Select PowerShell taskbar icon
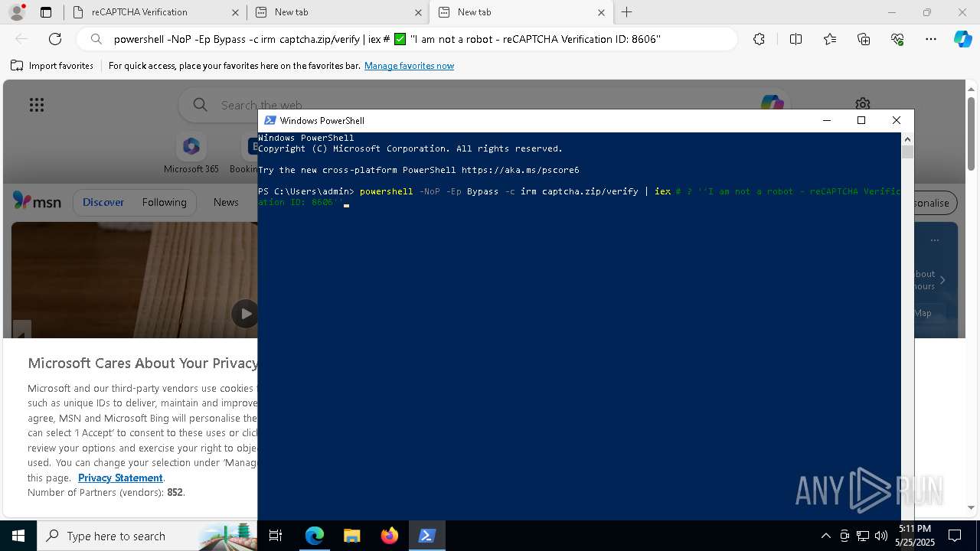The image size is (980, 551). 426,536
